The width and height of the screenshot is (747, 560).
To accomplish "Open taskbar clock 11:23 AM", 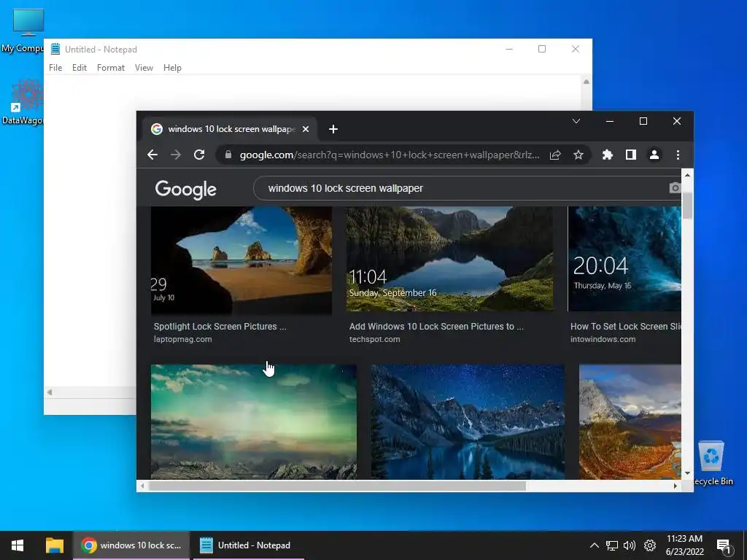I will pos(684,545).
